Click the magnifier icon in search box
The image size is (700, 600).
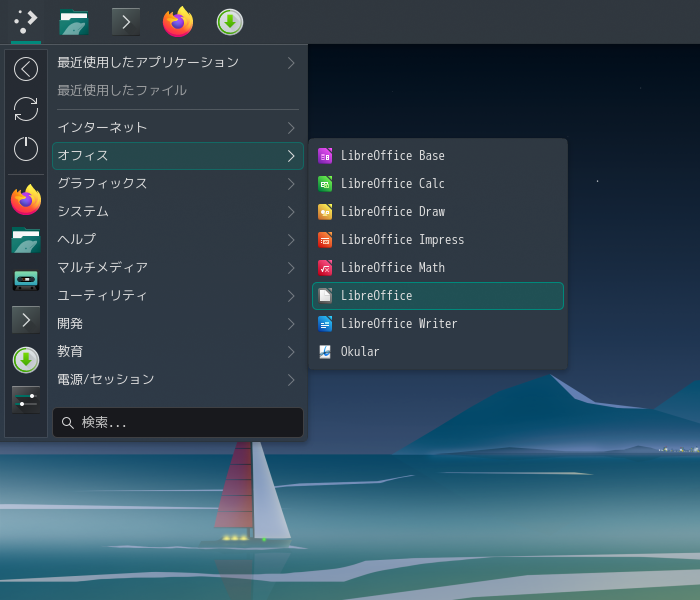click(x=67, y=422)
